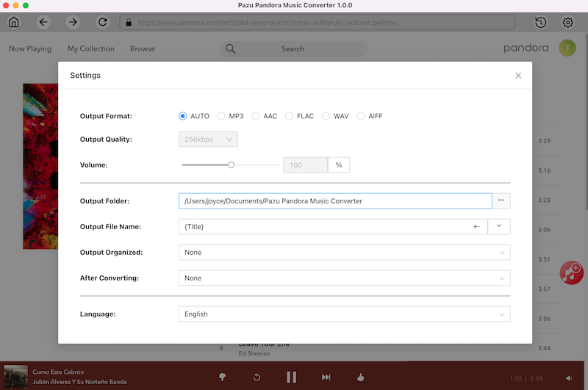Thumbs up the current song
This screenshot has width=588, height=390.
pos(360,377)
